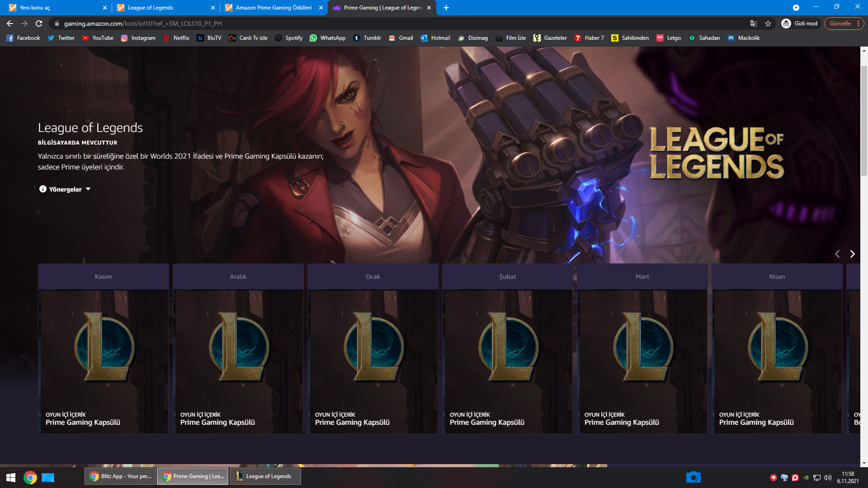This screenshot has width=868, height=488.
Task: Open the Instagram bookmark
Action: tap(138, 38)
